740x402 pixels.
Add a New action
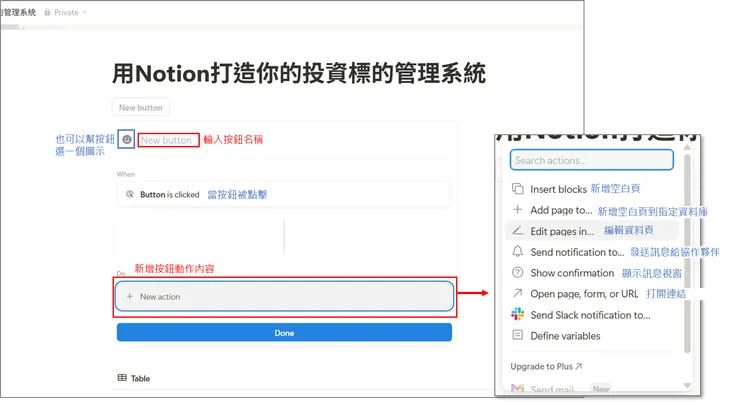[284, 296]
